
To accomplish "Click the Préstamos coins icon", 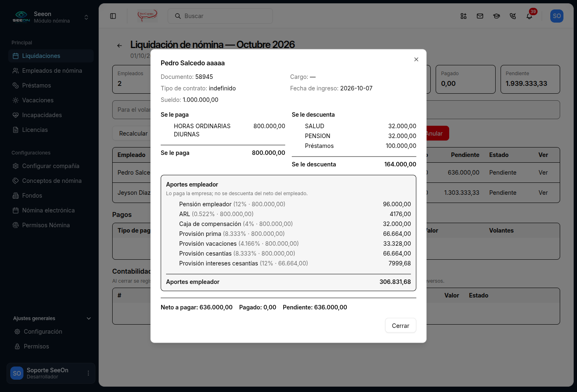I will (16, 85).
